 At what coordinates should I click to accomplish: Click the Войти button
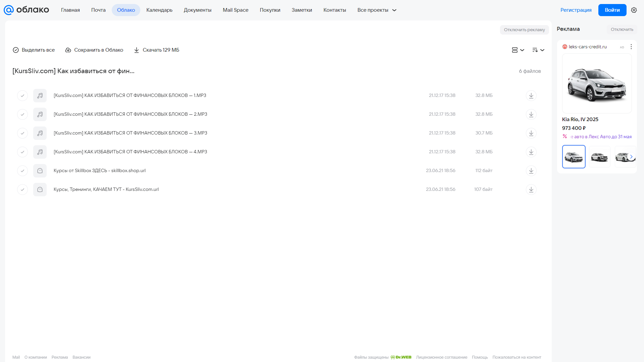tap(612, 10)
